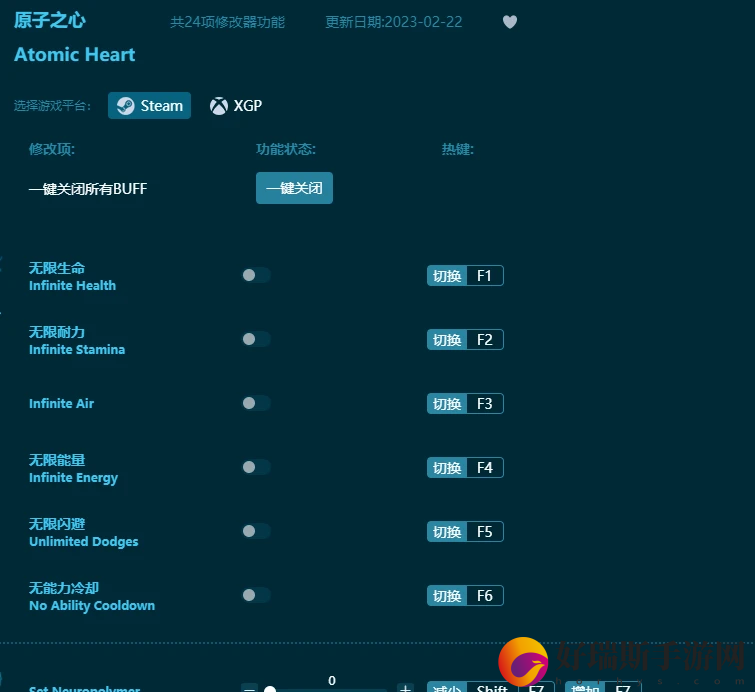
Task: Select the Steam platform
Action: point(149,105)
